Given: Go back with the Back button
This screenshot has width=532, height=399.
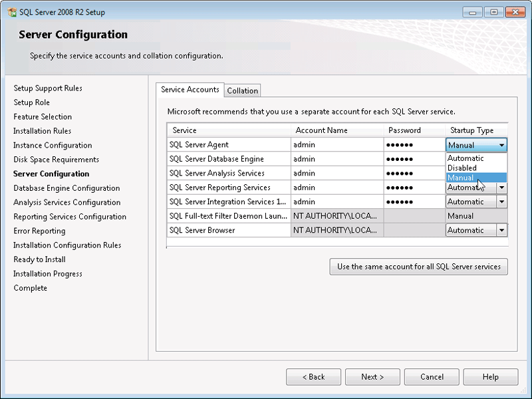Looking at the screenshot, I should (313, 377).
